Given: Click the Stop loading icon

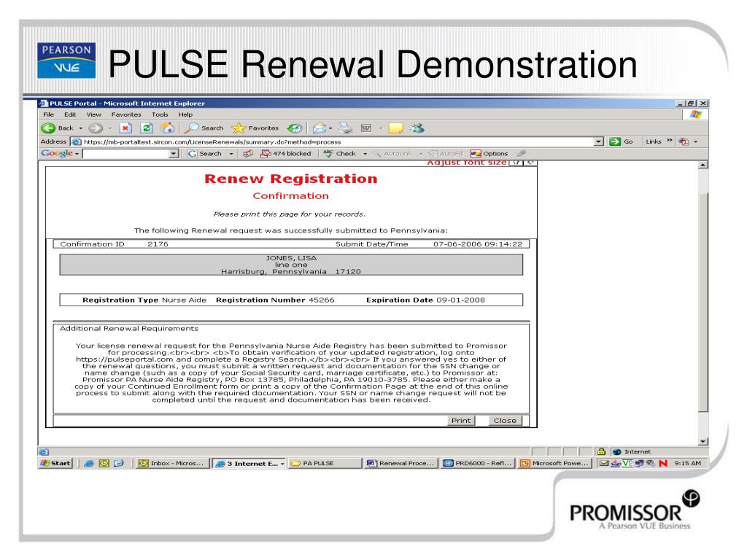Looking at the screenshot, I should tap(125, 128).
